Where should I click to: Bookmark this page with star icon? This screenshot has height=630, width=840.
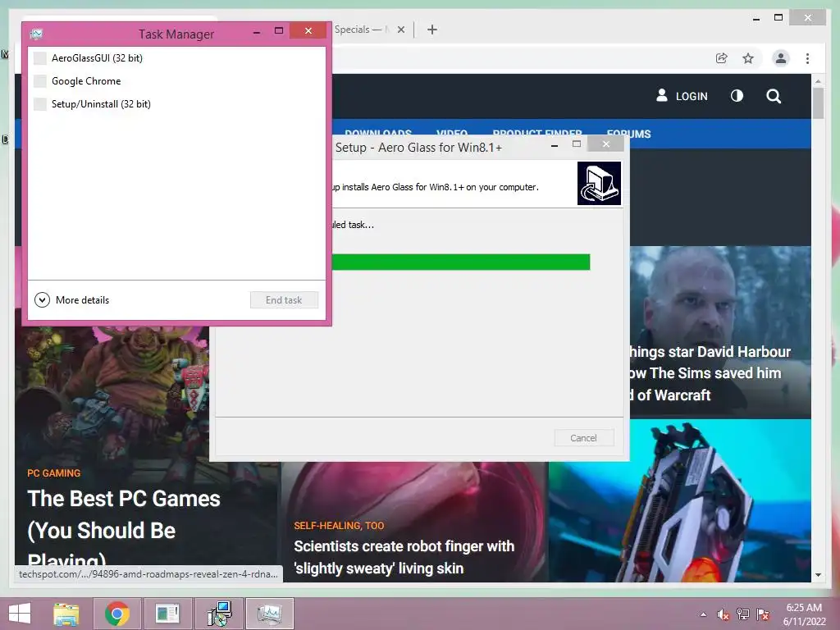tap(748, 58)
